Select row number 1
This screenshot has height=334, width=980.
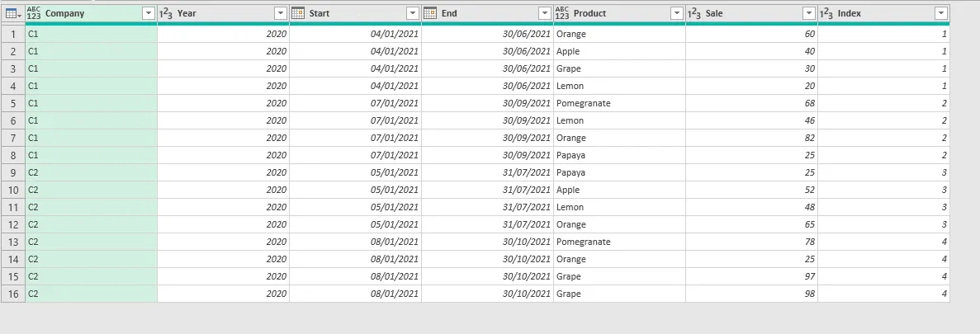pyautogui.click(x=13, y=35)
